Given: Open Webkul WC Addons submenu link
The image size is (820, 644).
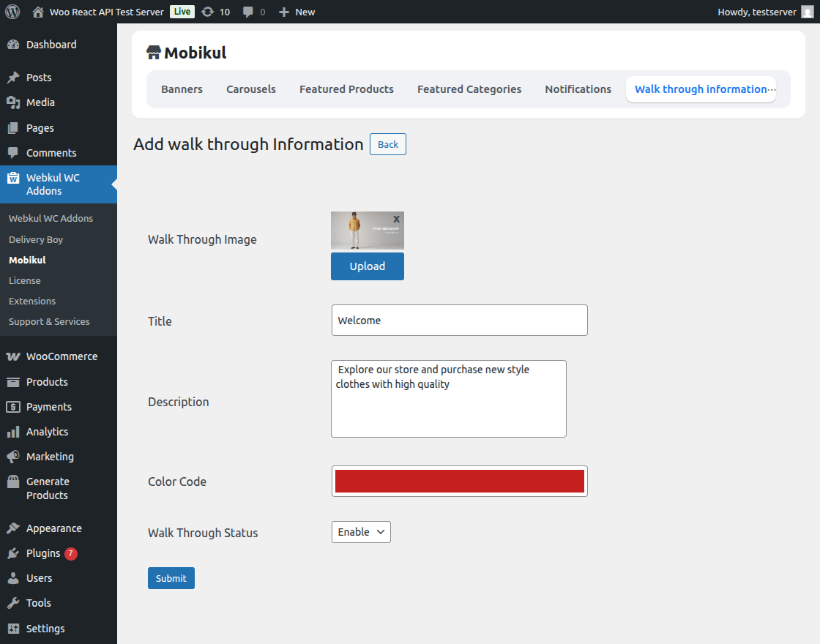Looking at the screenshot, I should point(51,219).
